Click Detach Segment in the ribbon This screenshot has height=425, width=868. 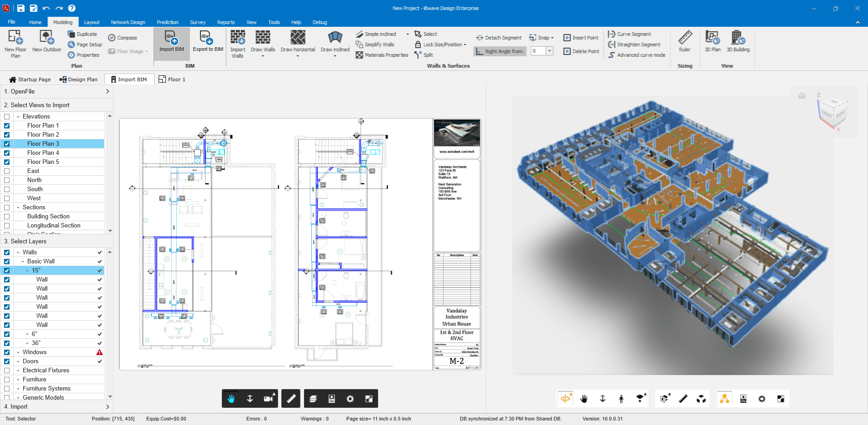coord(498,37)
